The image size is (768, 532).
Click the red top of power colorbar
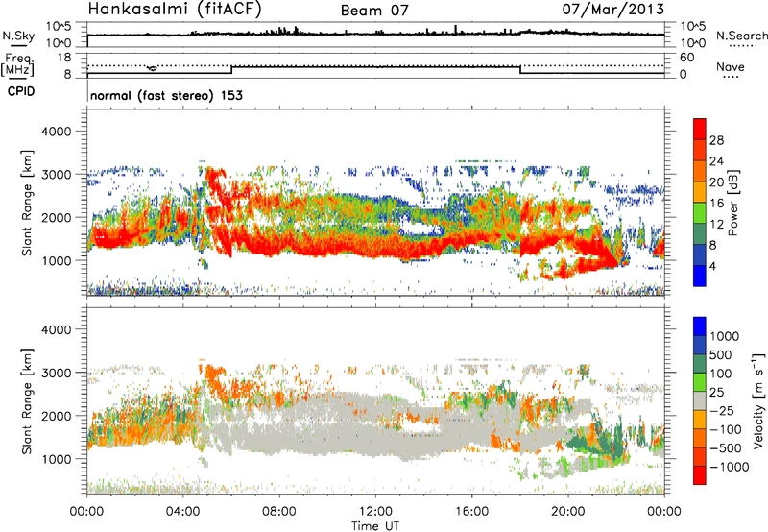pyautogui.click(x=700, y=129)
